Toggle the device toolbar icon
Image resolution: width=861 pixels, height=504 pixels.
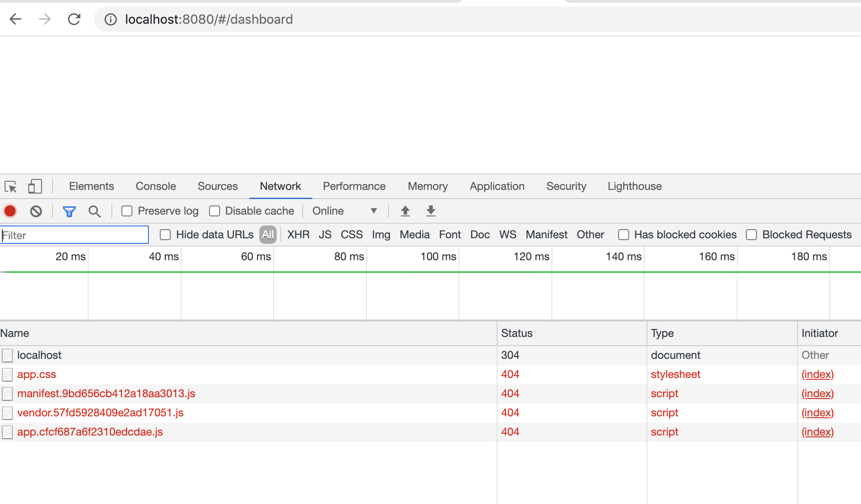pos(35,186)
